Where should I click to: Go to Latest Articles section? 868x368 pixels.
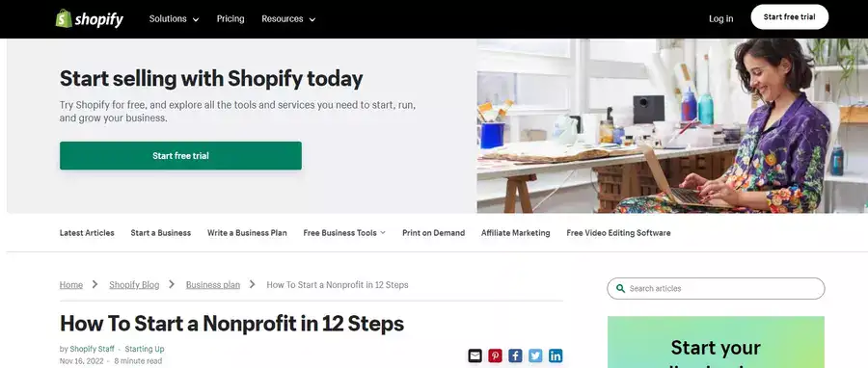point(87,233)
